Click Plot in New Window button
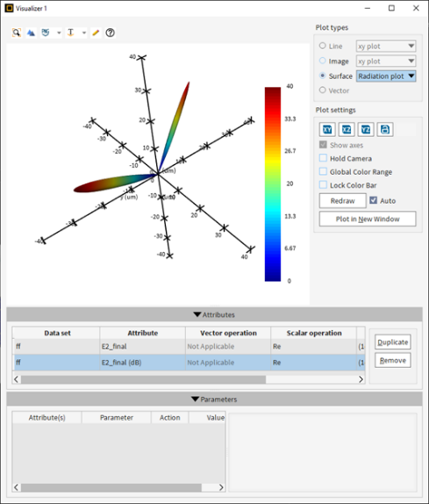The width and height of the screenshot is (429, 504). point(368,219)
